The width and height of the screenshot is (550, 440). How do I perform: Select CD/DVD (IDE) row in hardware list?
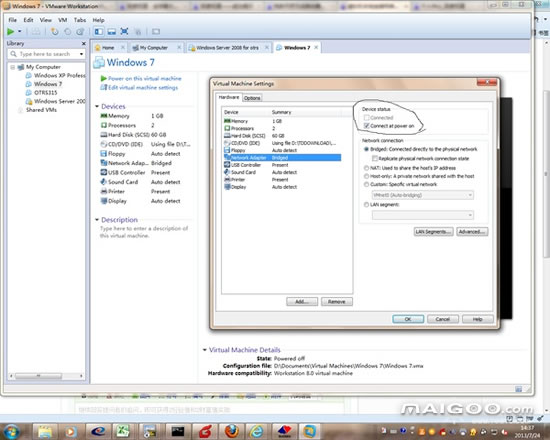click(282, 143)
